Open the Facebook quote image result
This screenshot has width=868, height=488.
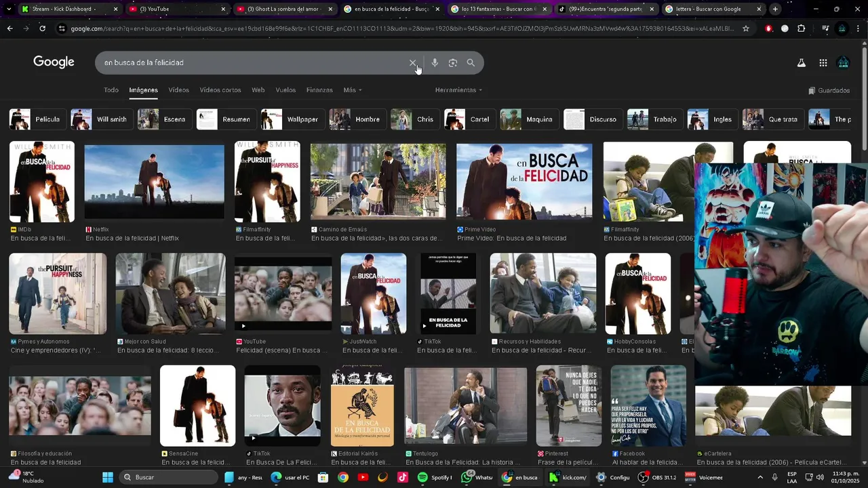[x=648, y=405]
